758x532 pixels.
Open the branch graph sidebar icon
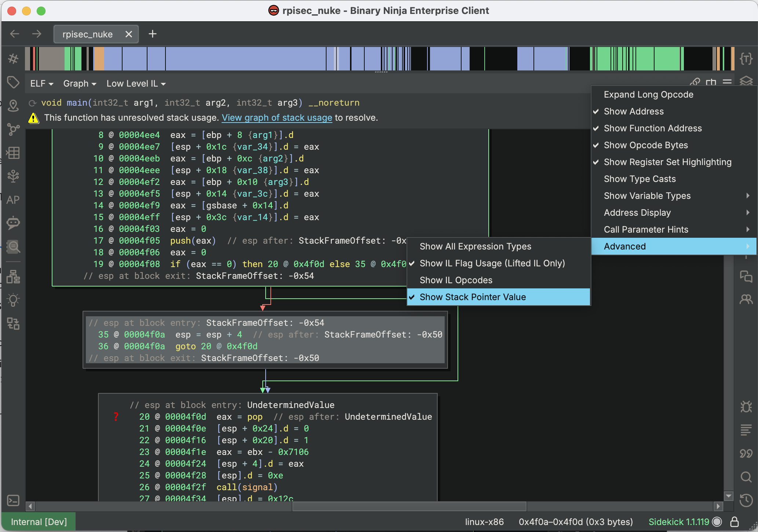point(13,129)
